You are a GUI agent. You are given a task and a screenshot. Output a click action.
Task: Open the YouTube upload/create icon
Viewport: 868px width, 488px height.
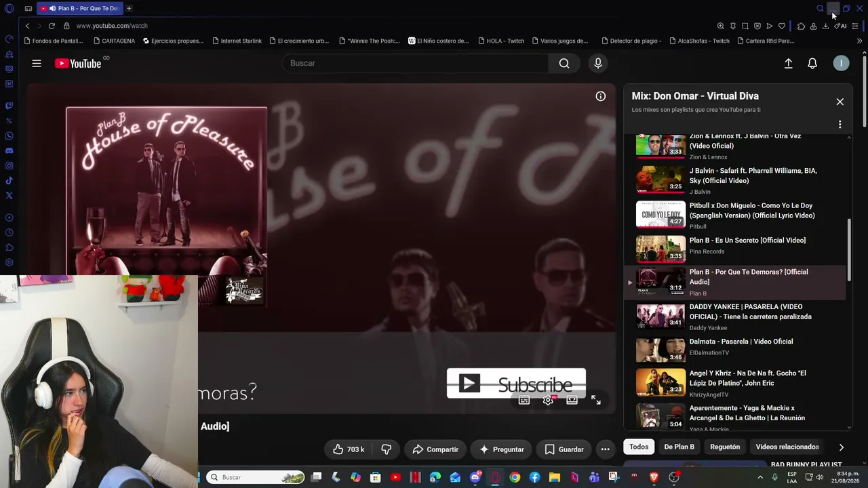[788, 63]
